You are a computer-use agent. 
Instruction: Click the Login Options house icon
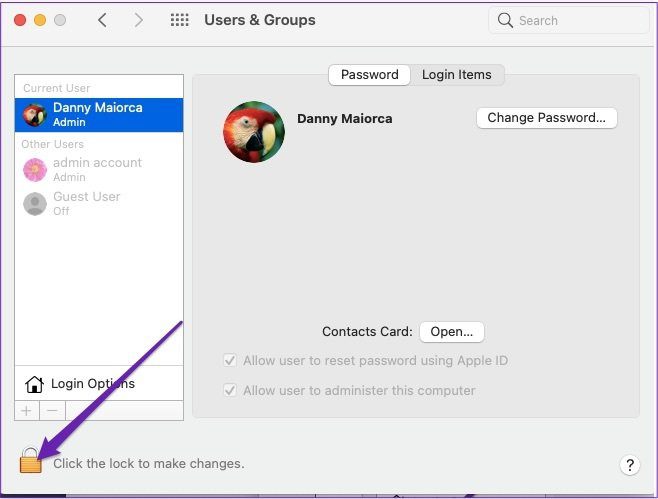34,384
